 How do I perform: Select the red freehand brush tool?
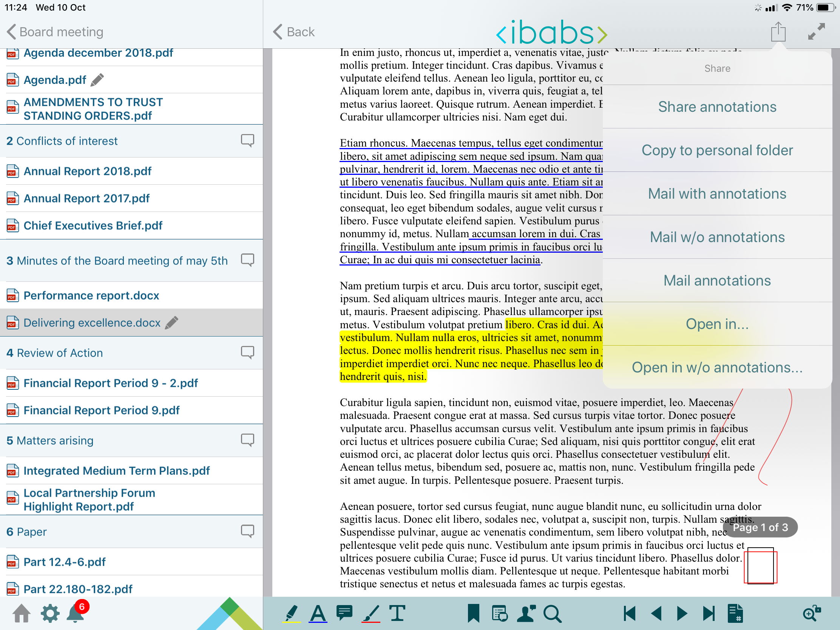(x=371, y=613)
